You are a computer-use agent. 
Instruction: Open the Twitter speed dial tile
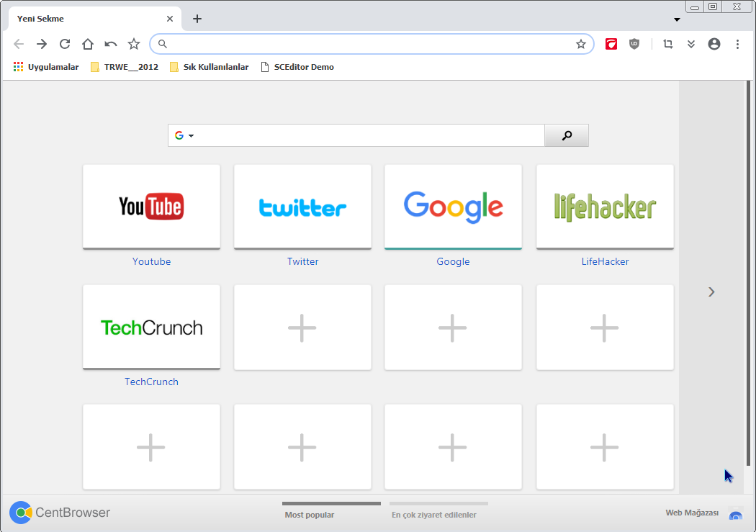point(303,207)
